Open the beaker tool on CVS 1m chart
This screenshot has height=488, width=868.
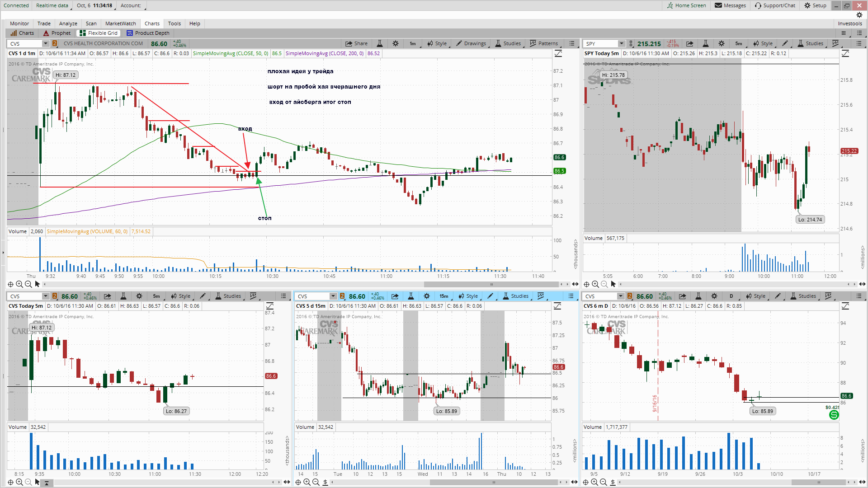coord(380,43)
